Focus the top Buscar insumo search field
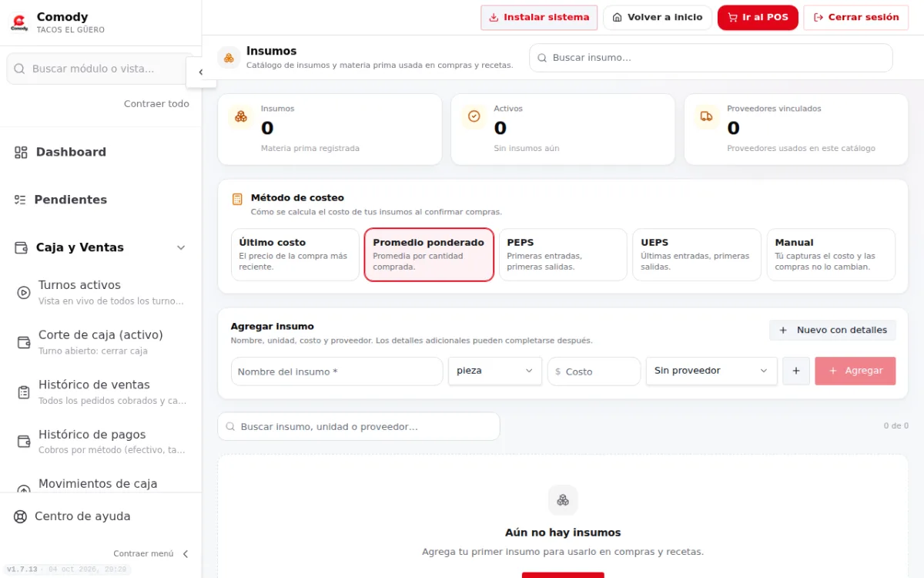924x578 pixels. click(x=711, y=58)
